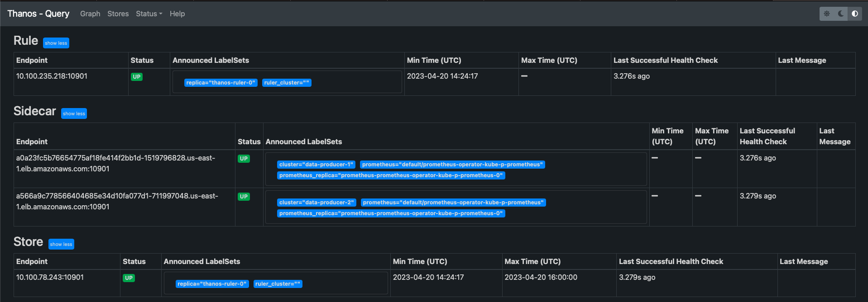Click replica="thanos-ruler-0" label in Rule table

click(221, 83)
